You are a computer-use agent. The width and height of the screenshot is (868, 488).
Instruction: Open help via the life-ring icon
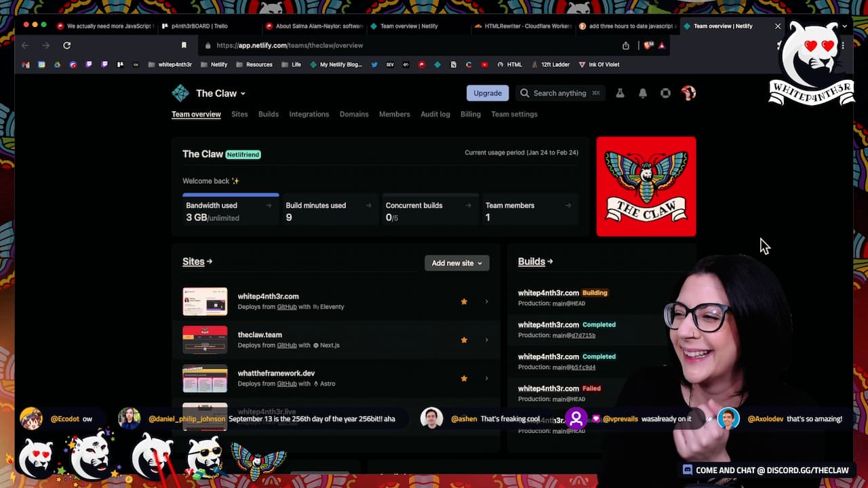click(665, 93)
